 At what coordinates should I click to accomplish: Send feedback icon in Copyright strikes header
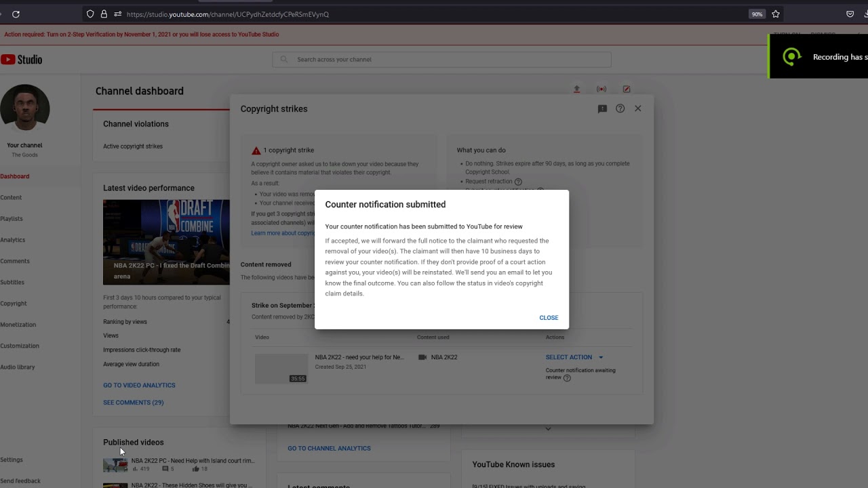602,108
